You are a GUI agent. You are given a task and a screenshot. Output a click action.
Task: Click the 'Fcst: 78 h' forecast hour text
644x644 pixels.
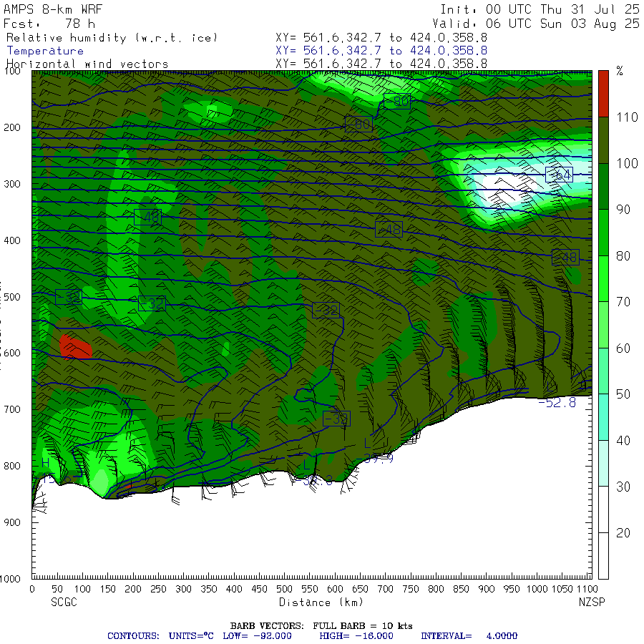49,24
